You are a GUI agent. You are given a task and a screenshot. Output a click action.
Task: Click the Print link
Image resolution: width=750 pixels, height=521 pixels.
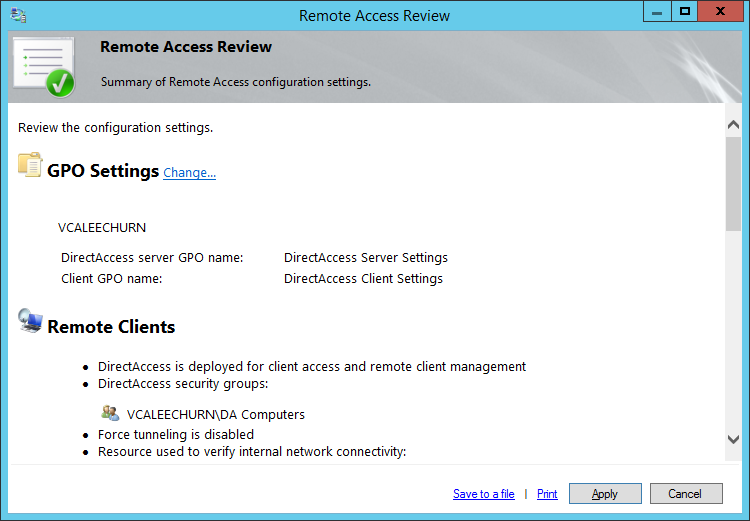pos(547,494)
